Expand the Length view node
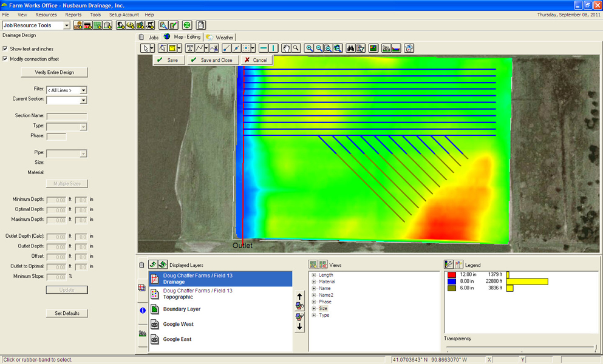This screenshot has height=364, width=603. click(314, 275)
